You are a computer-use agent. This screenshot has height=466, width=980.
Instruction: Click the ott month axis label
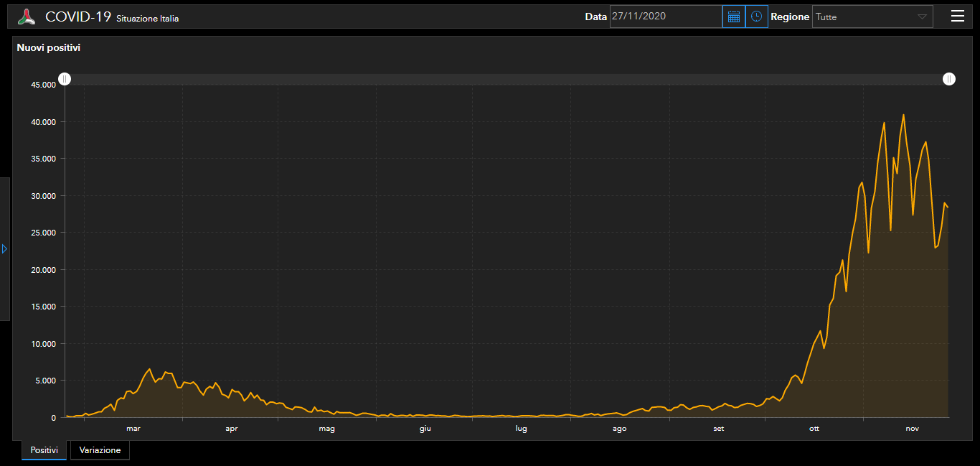(814, 429)
